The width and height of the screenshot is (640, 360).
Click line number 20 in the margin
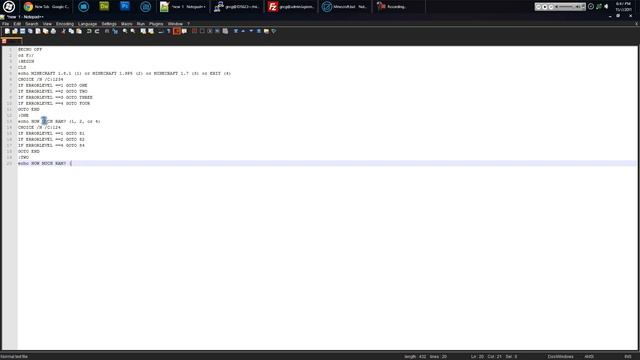[9, 163]
